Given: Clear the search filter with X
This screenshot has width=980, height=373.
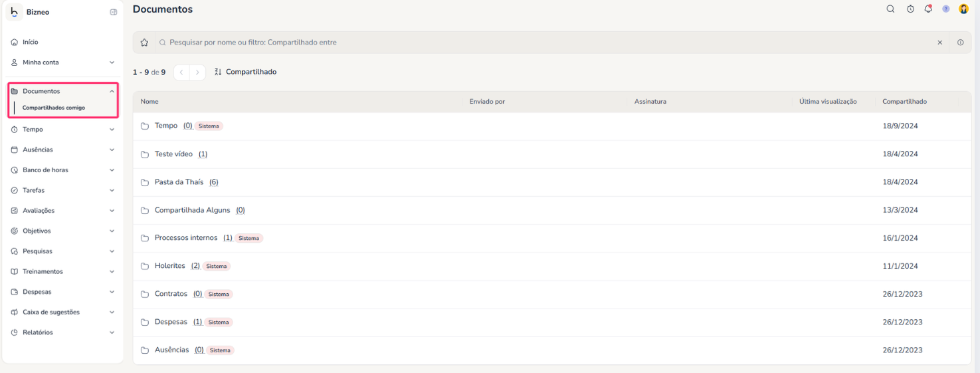Looking at the screenshot, I should [x=939, y=43].
